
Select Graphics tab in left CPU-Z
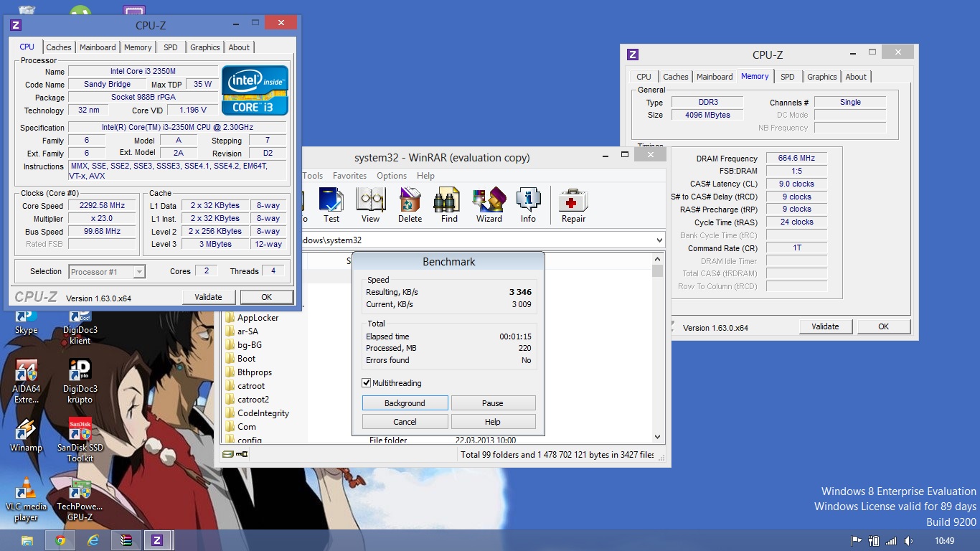pyautogui.click(x=205, y=47)
